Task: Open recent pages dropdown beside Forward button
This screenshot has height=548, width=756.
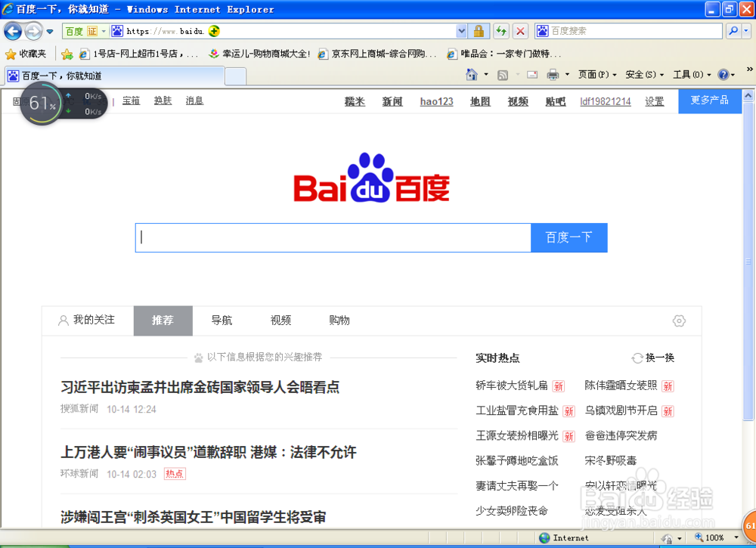Action: click(x=50, y=32)
